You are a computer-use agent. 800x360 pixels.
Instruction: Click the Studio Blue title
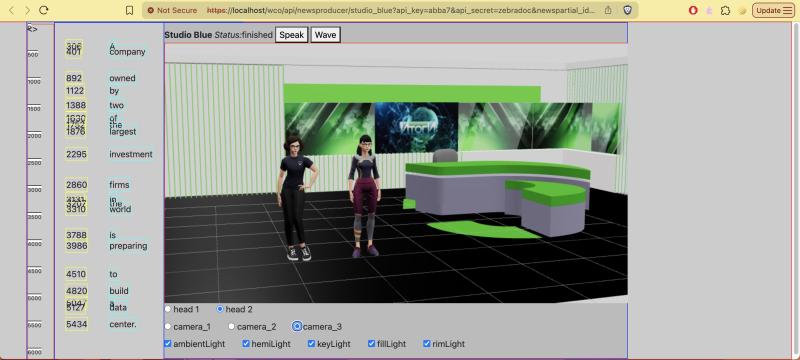coord(188,35)
